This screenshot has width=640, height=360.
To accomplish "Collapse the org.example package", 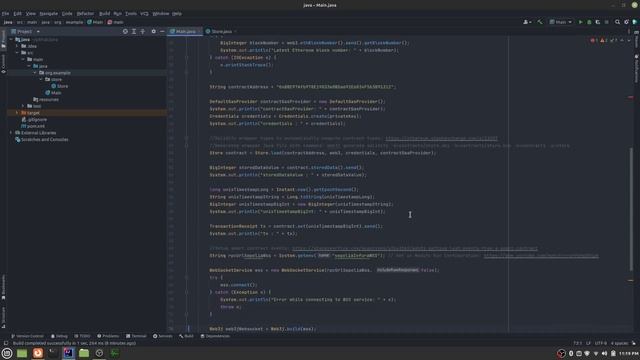I will pyautogui.click(x=35, y=73).
